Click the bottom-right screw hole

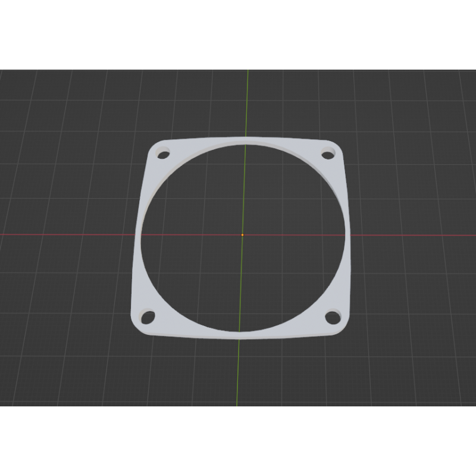tap(331, 318)
